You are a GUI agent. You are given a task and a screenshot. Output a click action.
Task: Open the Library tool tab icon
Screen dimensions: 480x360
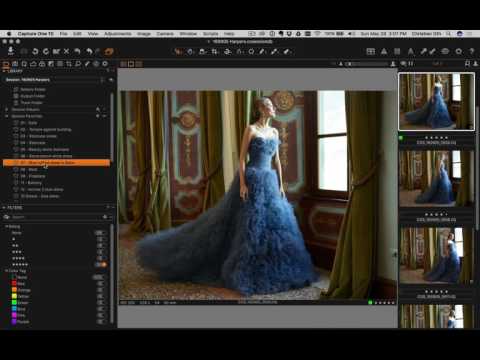point(6,64)
